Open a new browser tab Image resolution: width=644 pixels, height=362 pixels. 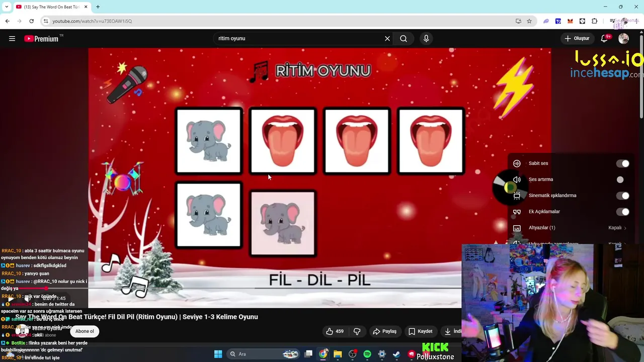pyautogui.click(x=98, y=7)
